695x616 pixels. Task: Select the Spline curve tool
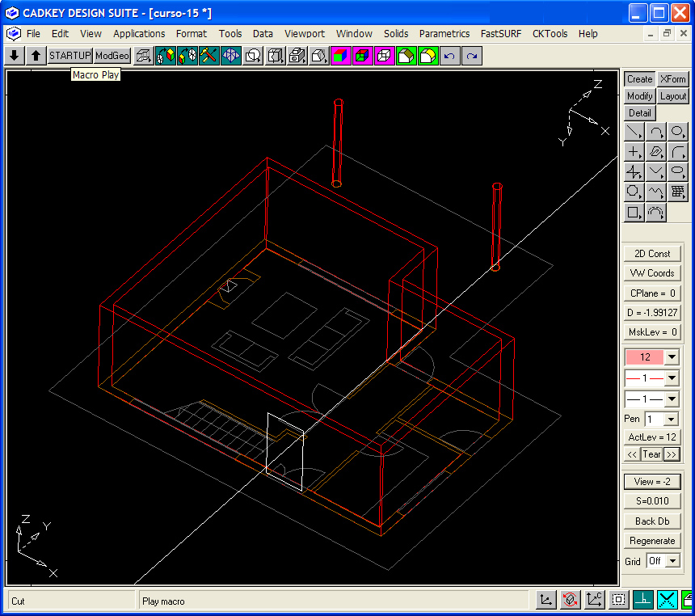[x=656, y=192]
